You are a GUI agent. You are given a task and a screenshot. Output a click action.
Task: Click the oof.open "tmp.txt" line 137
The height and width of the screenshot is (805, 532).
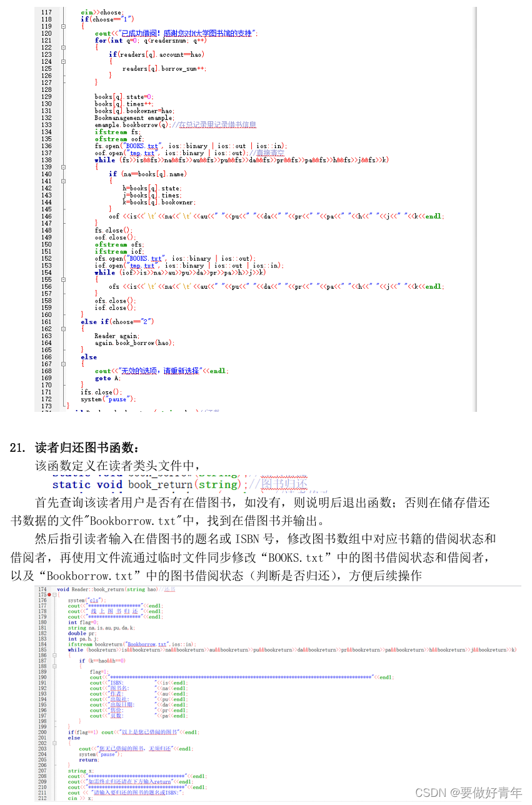point(189,152)
